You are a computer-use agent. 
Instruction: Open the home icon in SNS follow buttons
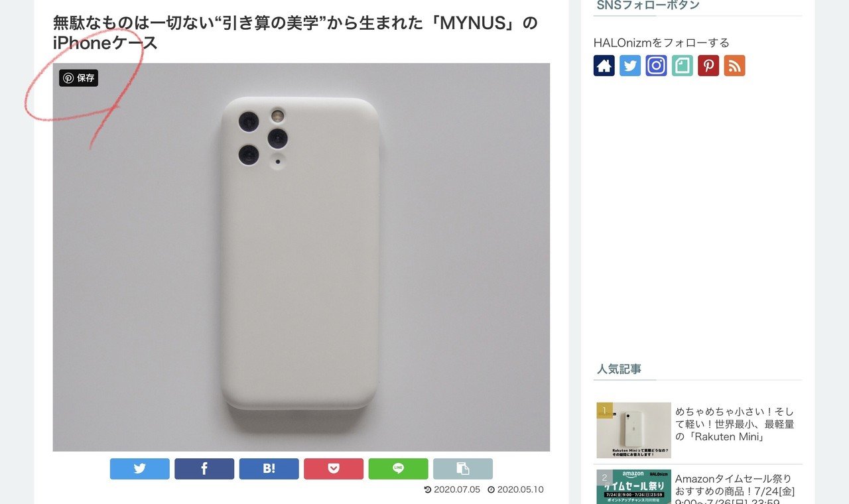(x=604, y=66)
